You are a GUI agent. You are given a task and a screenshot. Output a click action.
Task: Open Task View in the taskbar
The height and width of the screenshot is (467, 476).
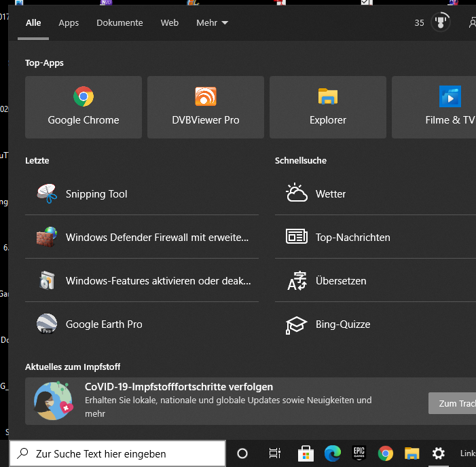tap(275, 453)
